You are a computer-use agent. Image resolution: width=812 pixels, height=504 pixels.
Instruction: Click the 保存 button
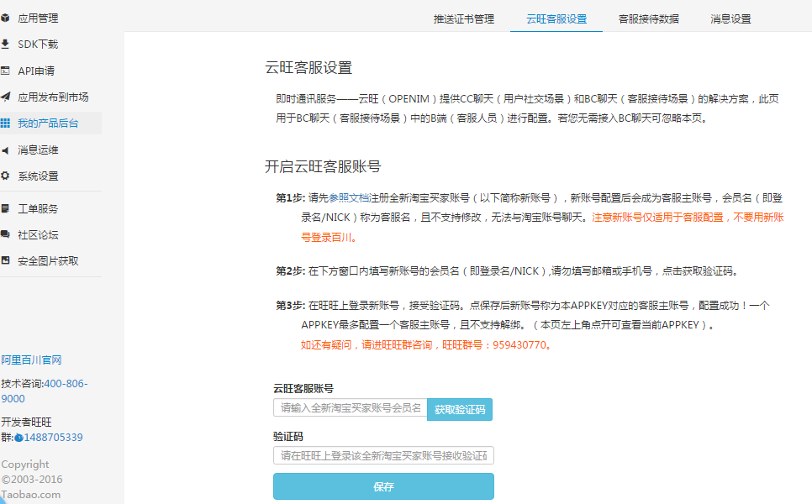tap(384, 486)
